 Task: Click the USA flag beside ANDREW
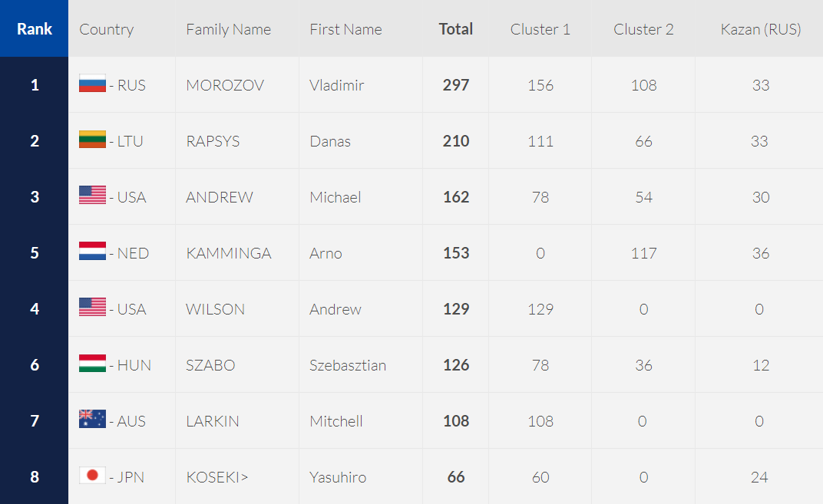pos(92,196)
